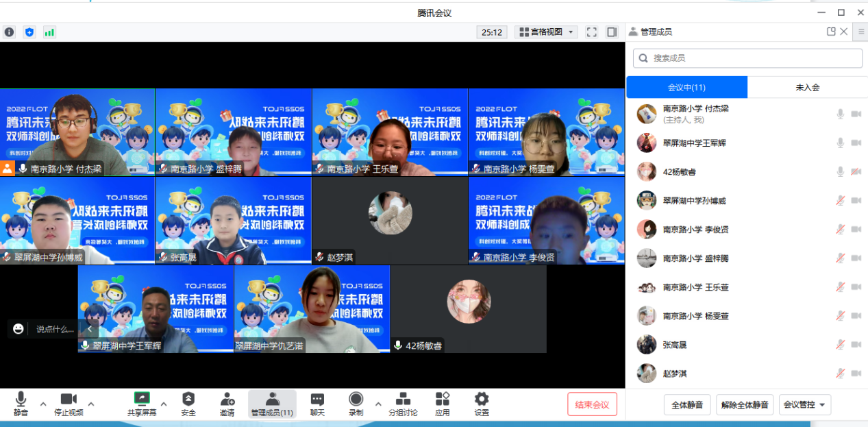
Task: Enable camera for 42杨敏睿 in list
Action: click(x=856, y=171)
